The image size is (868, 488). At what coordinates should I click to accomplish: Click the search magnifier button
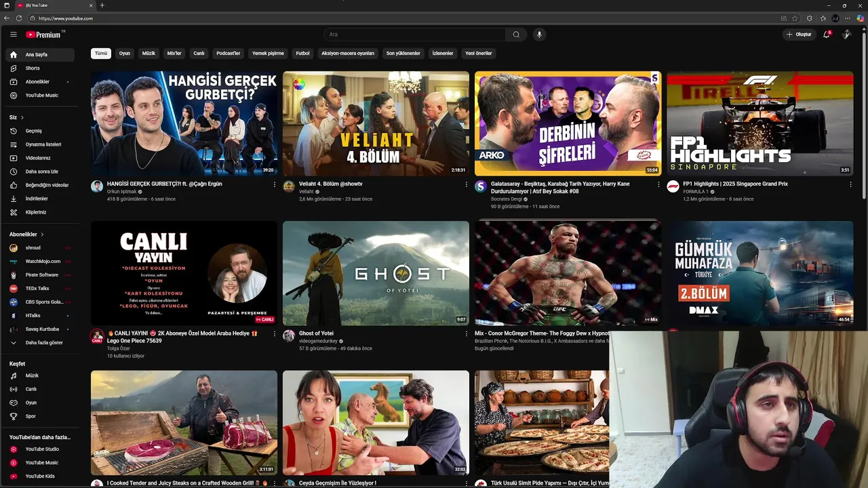click(516, 35)
